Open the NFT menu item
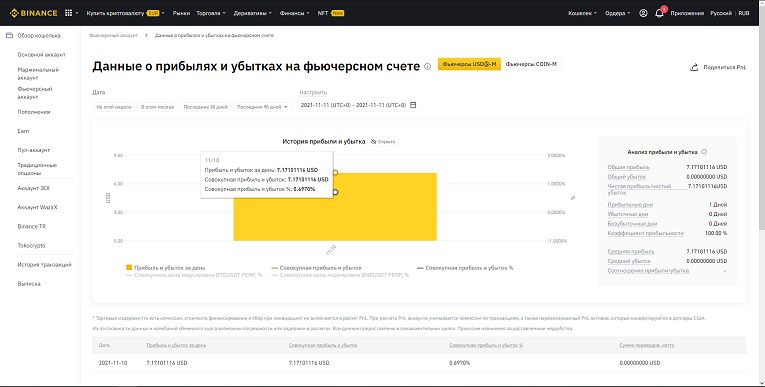 (331, 13)
